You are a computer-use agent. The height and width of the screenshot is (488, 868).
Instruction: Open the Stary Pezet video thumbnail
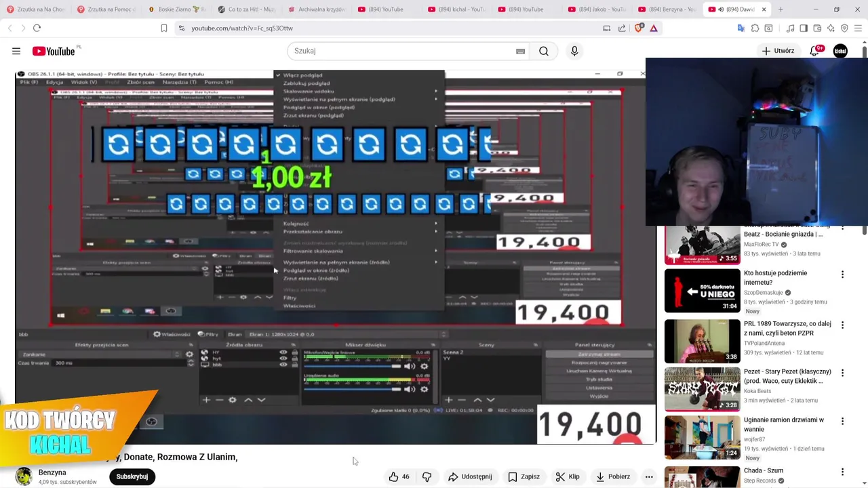coord(703,389)
